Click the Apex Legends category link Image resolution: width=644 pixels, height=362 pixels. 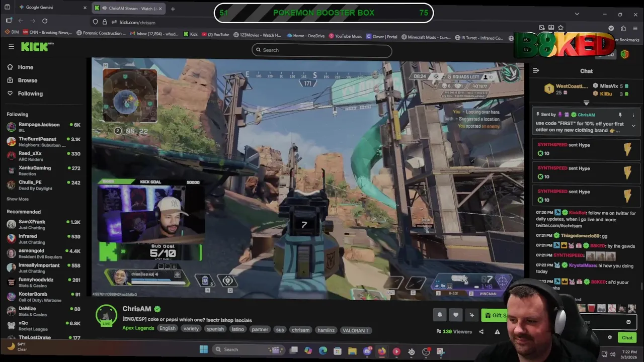pyautogui.click(x=138, y=328)
